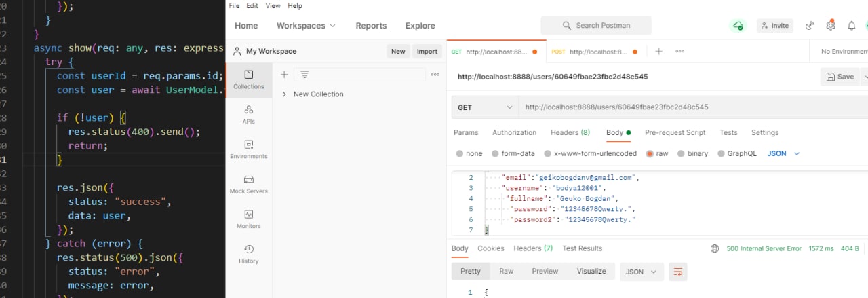Open the GET HTTP method dropdown

click(x=486, y=107)
